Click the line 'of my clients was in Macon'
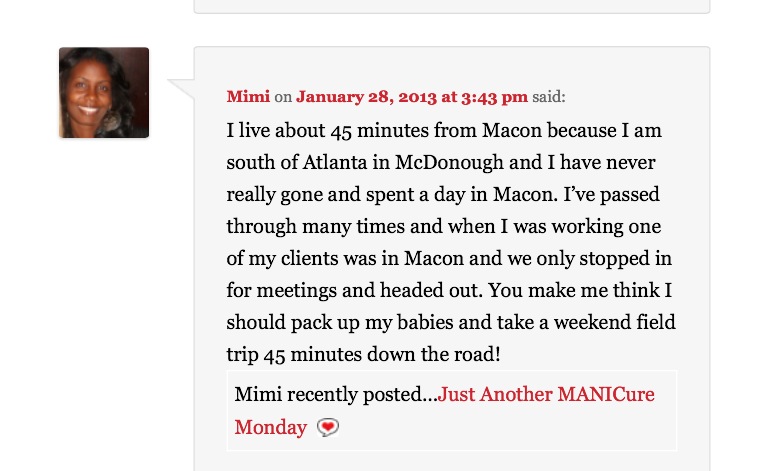Screen dimensions: 760x471 (449, 259)
